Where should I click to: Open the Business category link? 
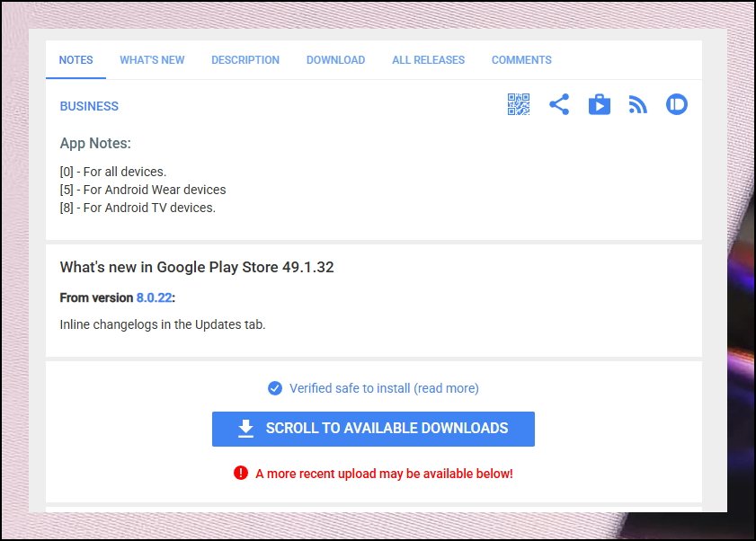[89, 106]
